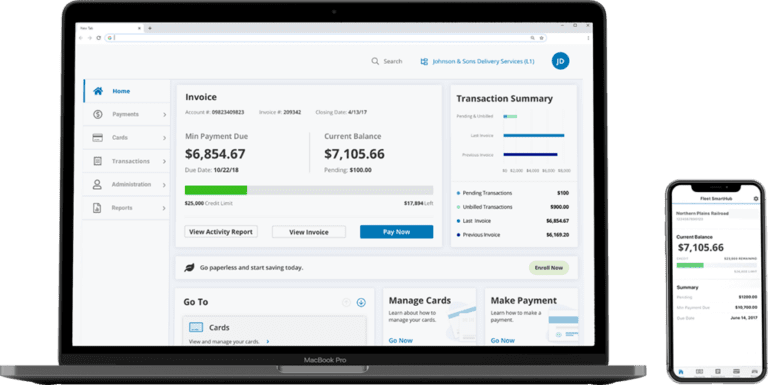Tap the home icon in phone bottom bar
Image resolution: width=768 pixels, height=385 pixels.
681,372
